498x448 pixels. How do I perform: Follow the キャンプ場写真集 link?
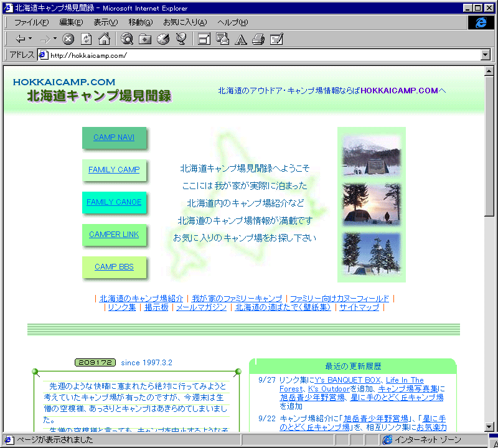pyautogui.click(x=408, y=389)
